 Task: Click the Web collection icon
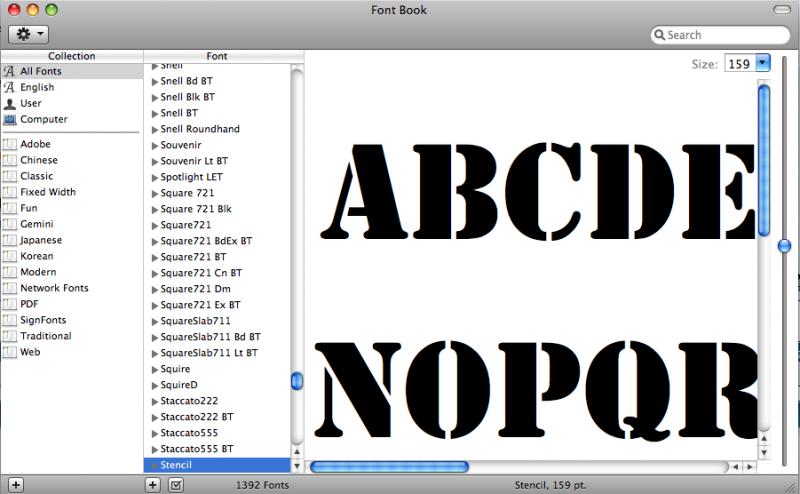coord(10,352)
